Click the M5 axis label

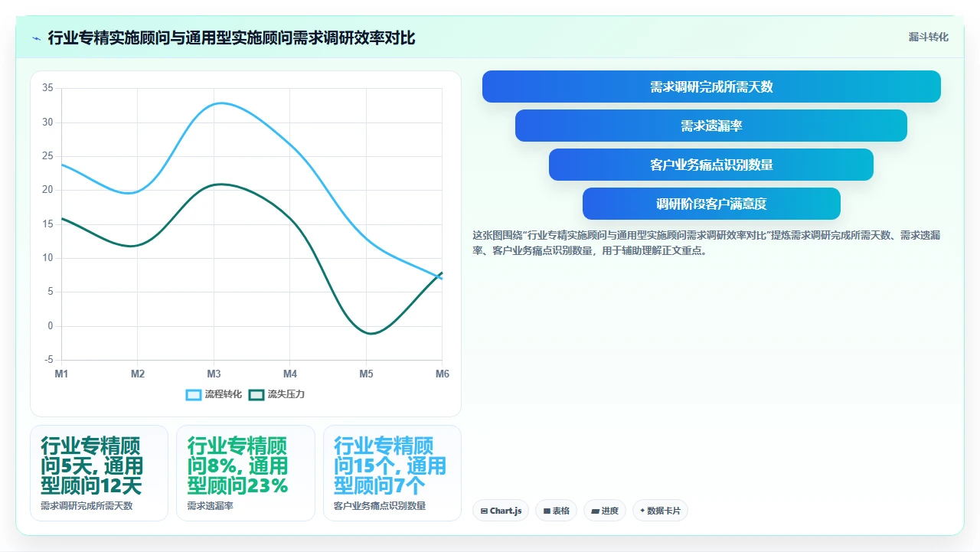tap(366, 374)
